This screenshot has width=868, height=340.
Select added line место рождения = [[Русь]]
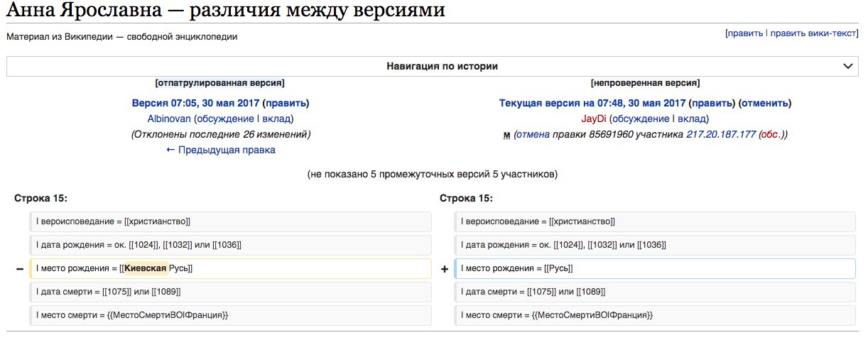655,268
